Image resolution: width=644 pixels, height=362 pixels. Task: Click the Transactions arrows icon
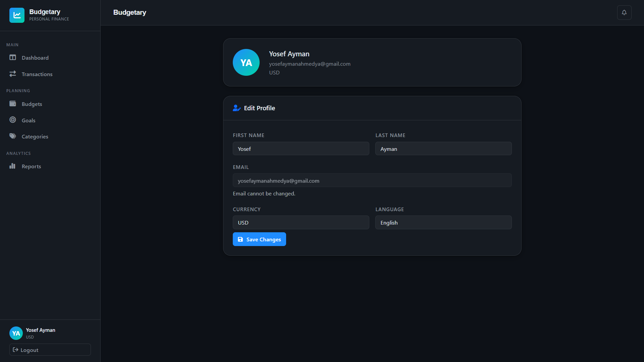pyautogui.click(x=13, y=74)
